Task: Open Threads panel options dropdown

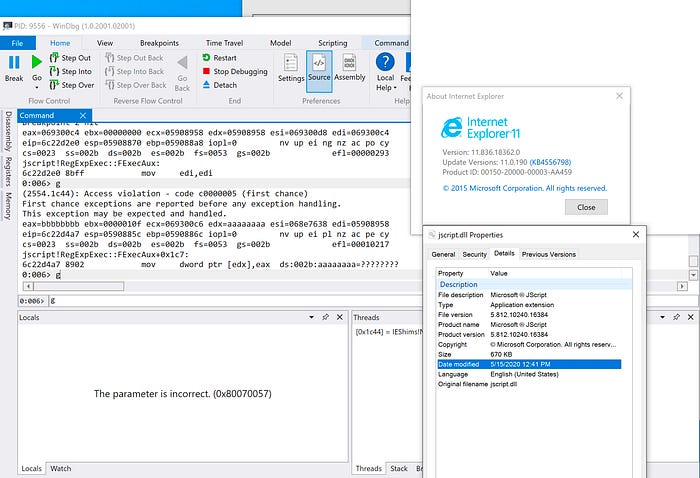Action: coord(662,317)
